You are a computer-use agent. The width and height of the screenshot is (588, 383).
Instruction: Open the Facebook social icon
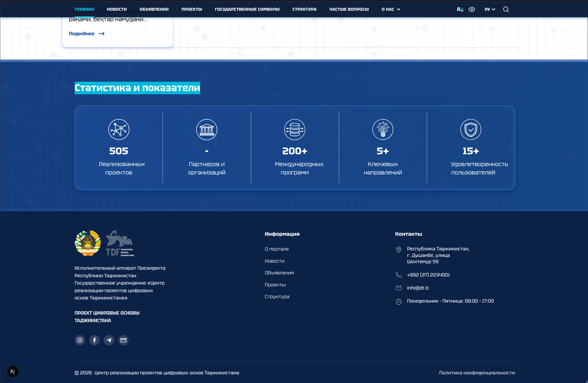click(94, 340)
